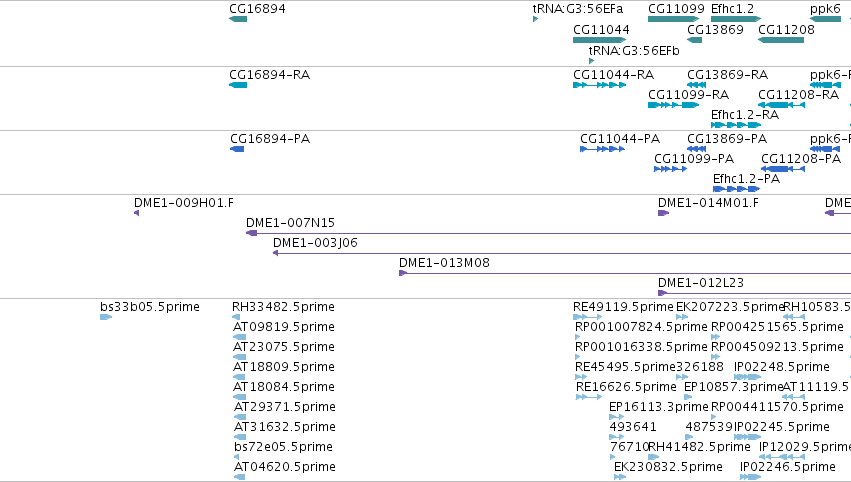
Task: Select the EK207223.5prime EST
Action: [x=682, y=317]
